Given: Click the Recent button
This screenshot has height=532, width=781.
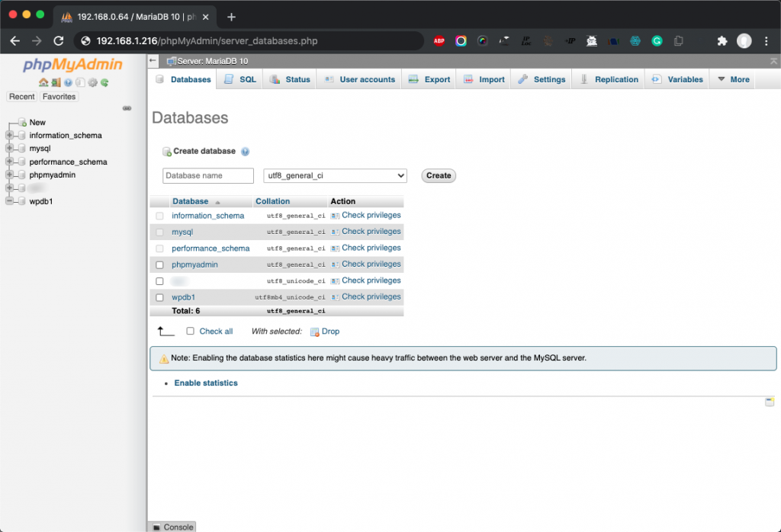Looking at the screenshot, I should (22, 97).
